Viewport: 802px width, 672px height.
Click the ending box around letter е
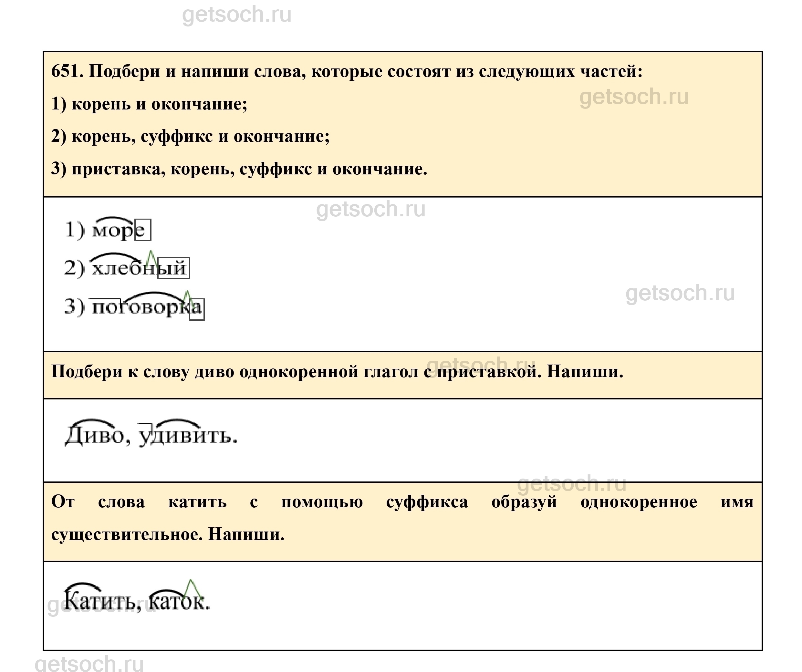click(x=143, y=230)
